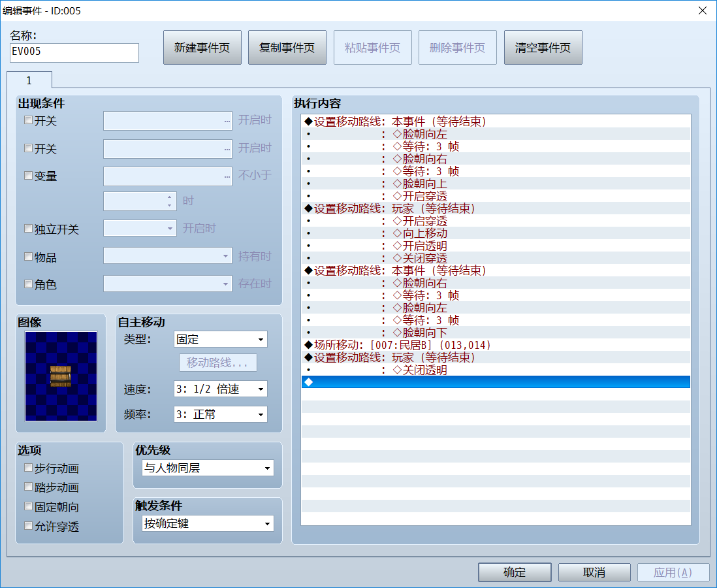
Task: Select the 脸朝向上 command row
Action: (496, 184)
